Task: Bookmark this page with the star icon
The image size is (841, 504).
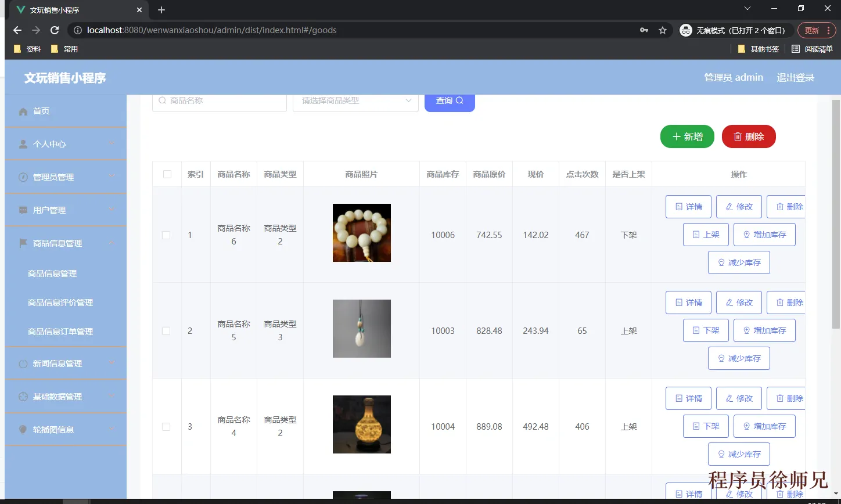Action: 663,30
